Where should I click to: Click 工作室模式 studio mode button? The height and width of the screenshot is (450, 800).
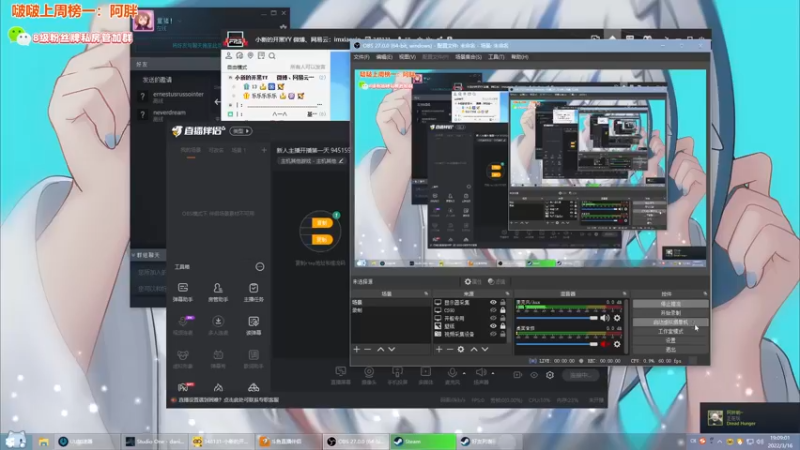pyautogui.click(x=670, y=331)
